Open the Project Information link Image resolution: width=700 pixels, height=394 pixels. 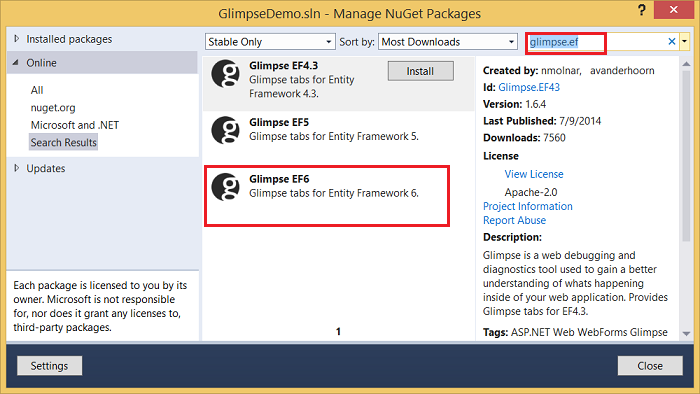pyautogui.click(x=528, y=206)
